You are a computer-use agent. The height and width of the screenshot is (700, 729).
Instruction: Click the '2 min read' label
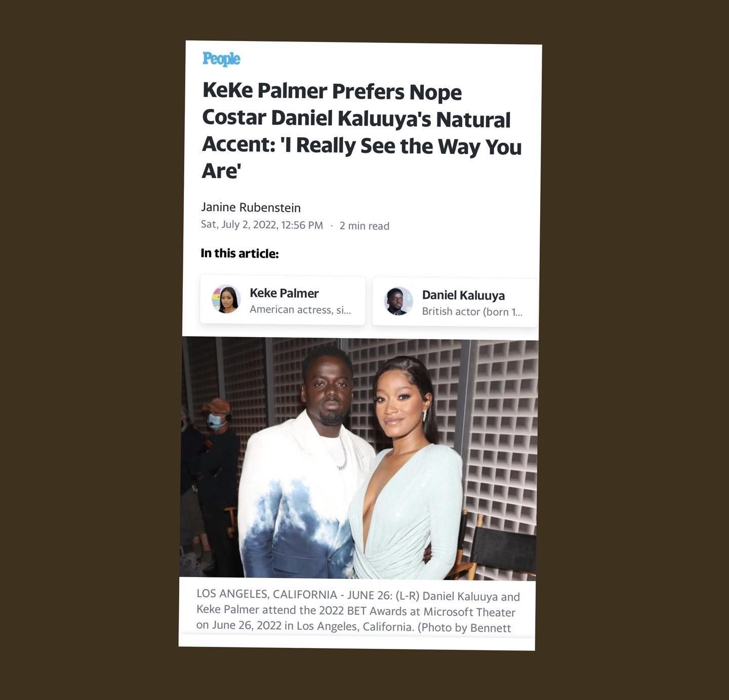tap(364, 226)
